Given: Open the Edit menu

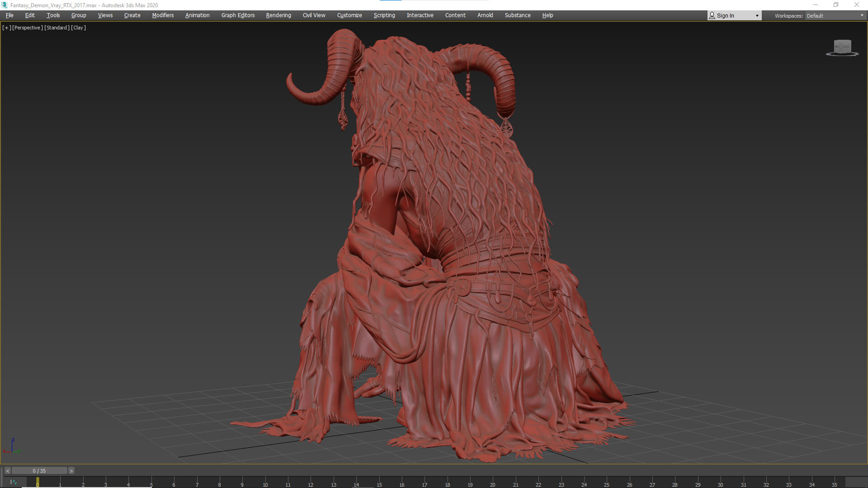Looking at the screenshot, I should tap(30, 15).
